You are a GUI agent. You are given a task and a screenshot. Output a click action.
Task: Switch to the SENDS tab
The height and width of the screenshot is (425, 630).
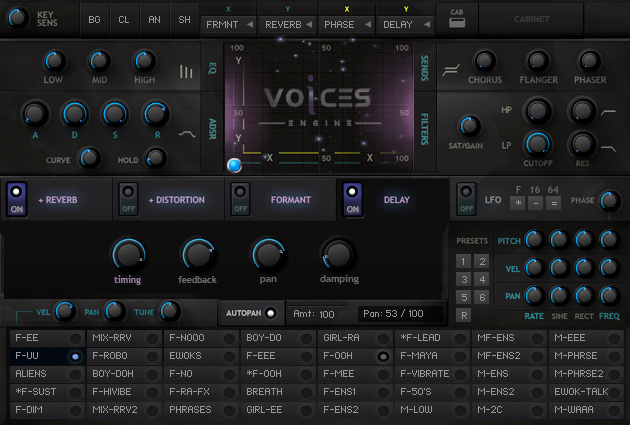click(424, 68)
